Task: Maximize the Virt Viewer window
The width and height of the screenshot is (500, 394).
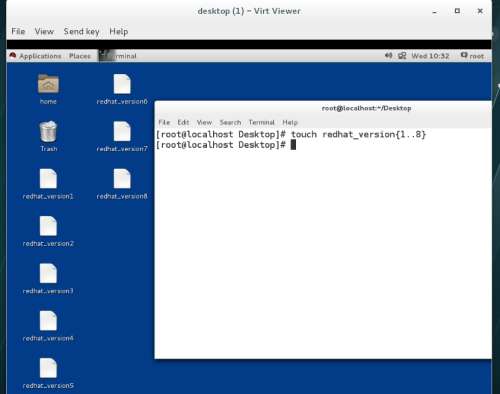Action: pos(457,11)
